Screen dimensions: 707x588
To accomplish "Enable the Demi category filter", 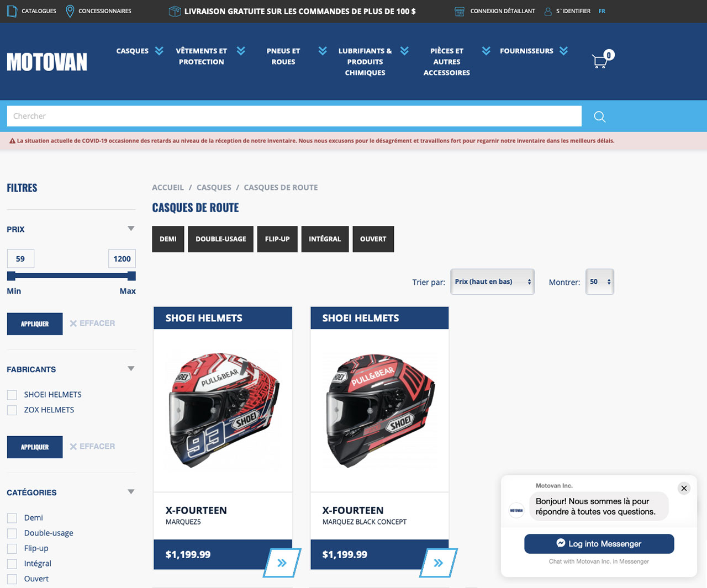I will (x=12, y=518).
